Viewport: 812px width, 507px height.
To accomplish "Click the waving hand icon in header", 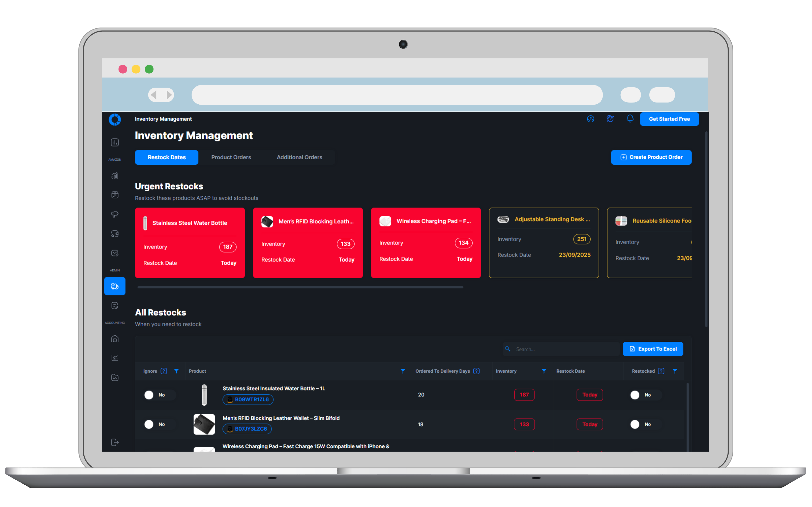I will click(x=610, y=119).
